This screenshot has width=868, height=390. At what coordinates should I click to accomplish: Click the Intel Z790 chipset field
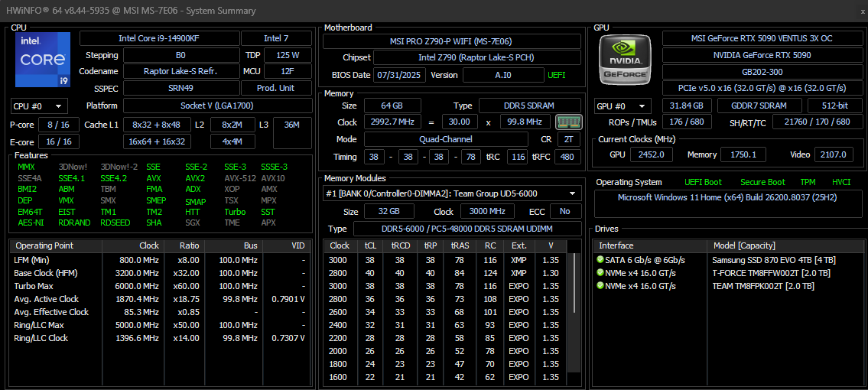click(x=477, y=57)
